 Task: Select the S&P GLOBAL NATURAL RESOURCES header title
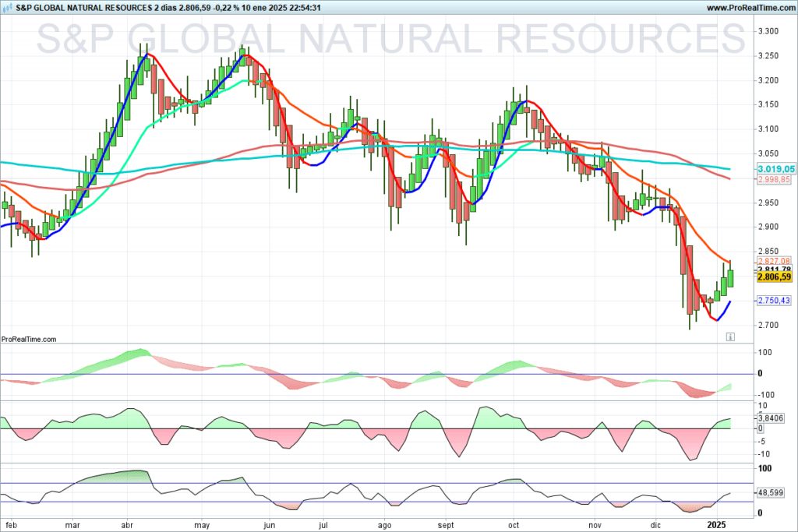(84, 8)
